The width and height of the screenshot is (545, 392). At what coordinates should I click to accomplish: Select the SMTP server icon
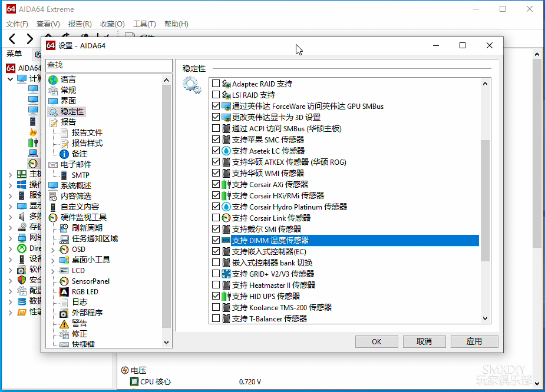point(64,175)
